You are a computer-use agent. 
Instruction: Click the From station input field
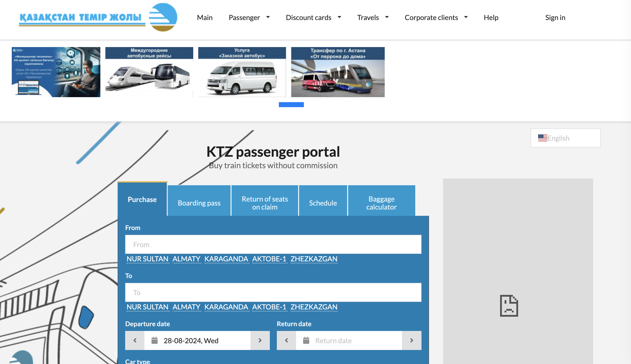point(273,244)
